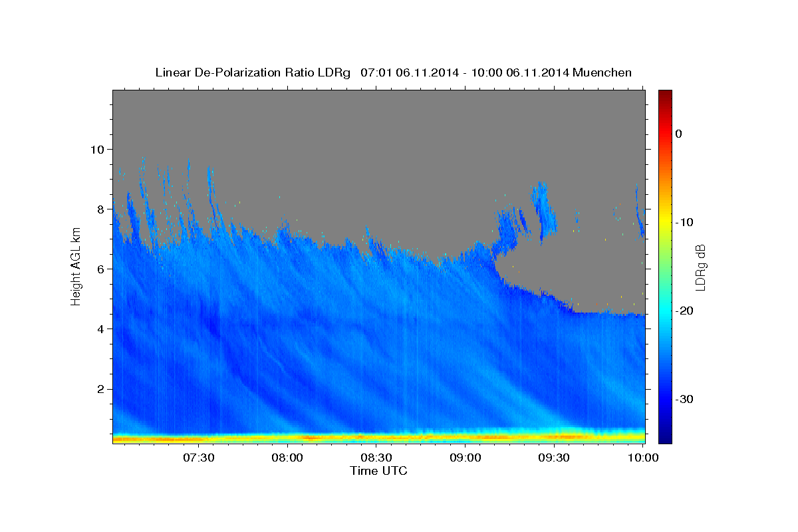798x532 pixels.
Task: Click the '08:30' time axis label
Action: coord(376,458)
